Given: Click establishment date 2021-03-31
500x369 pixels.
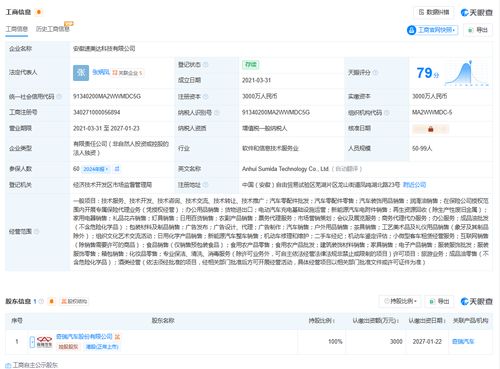Looking at the screenshot, I should [x=256, y=80].
